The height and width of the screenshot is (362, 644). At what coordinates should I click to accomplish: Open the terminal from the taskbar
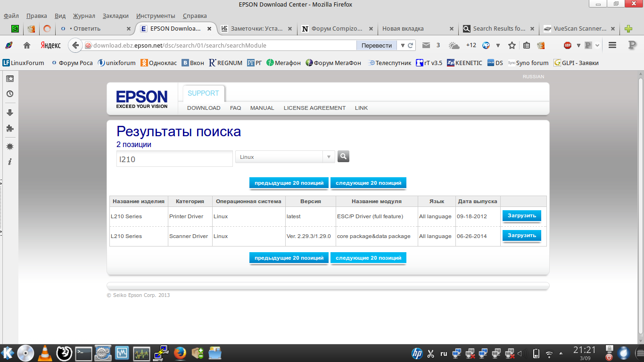(x=84, y=353)
